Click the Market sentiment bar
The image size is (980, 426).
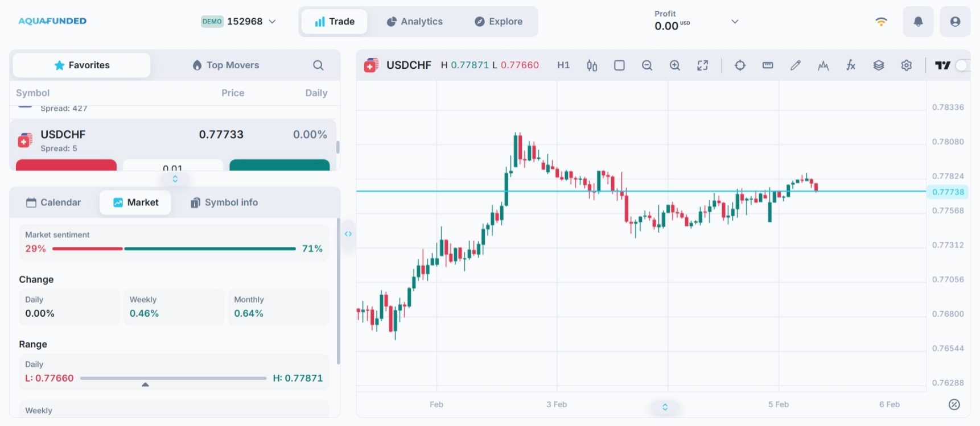[x=174, y=249]
